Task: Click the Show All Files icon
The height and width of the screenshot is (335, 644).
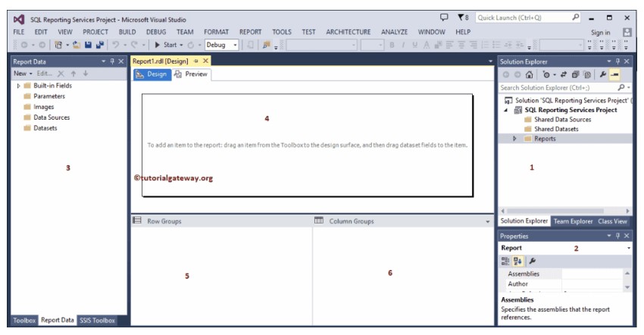Action: point(587,74)
